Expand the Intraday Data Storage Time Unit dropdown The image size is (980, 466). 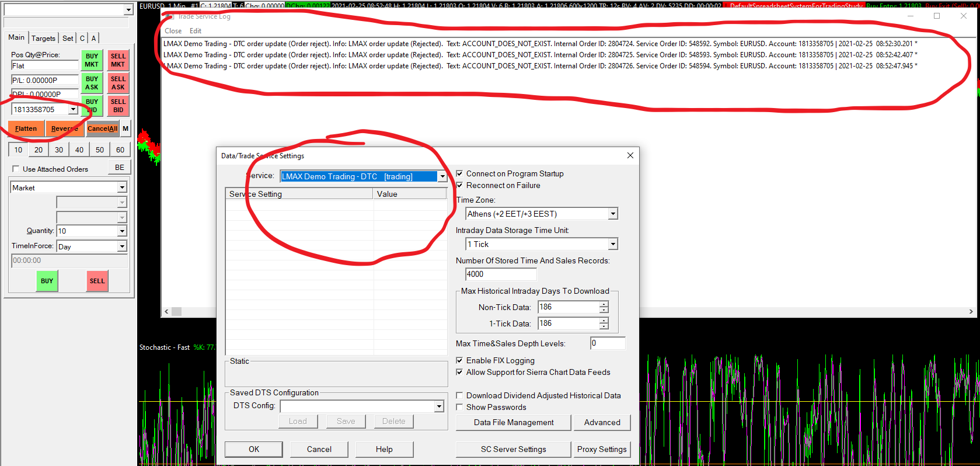tap(613, 244)
